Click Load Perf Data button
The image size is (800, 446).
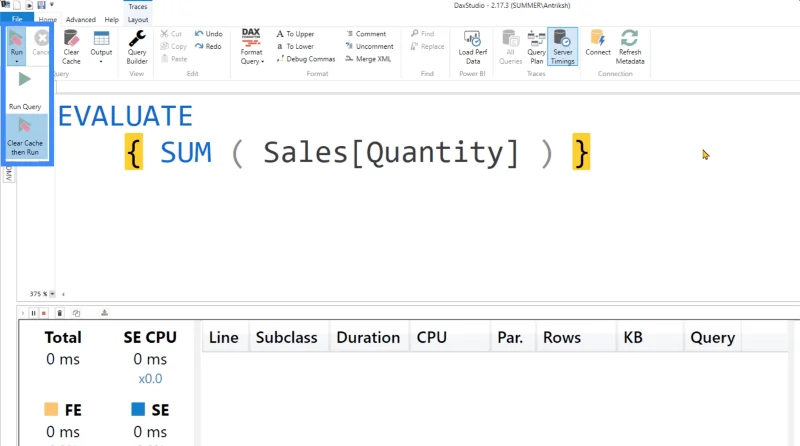[472, 46]
